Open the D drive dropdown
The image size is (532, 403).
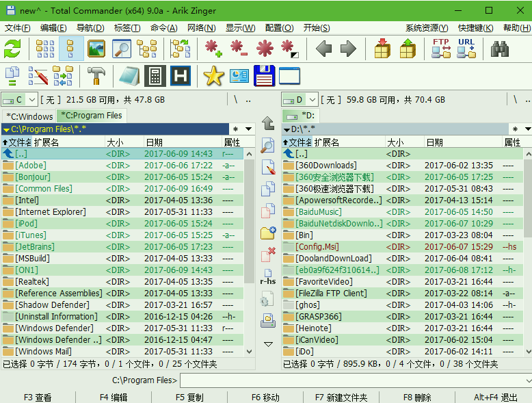click(312, 100)
